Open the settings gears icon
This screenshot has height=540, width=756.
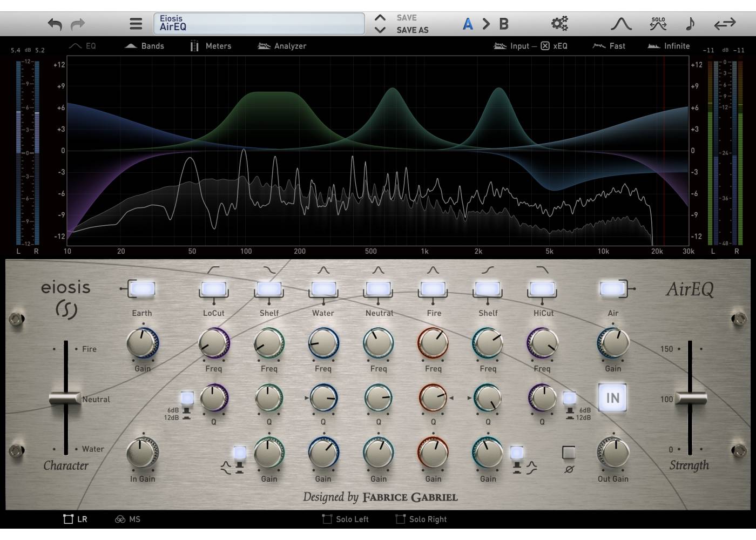click(x=559, y=24)
